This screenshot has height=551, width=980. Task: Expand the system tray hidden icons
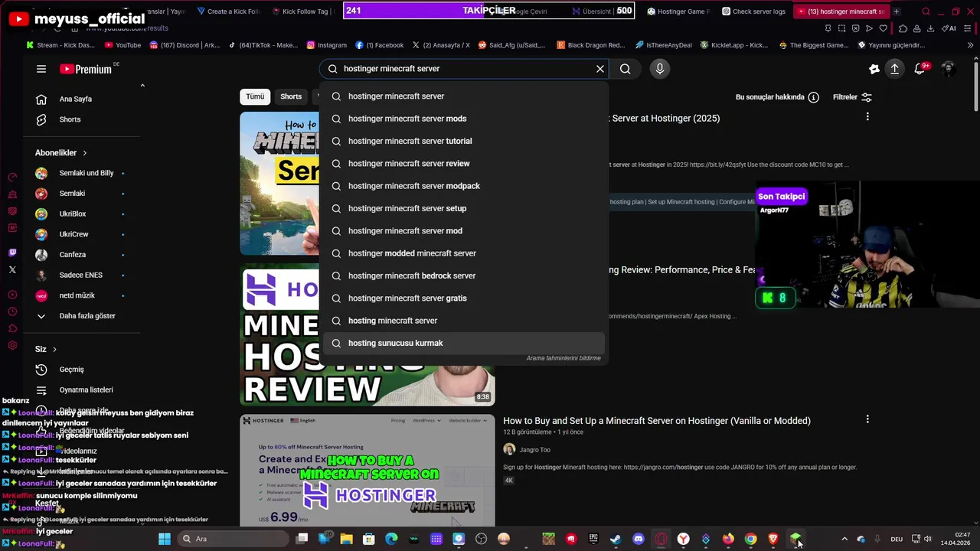pyautogui.click(x=844, y=539)
